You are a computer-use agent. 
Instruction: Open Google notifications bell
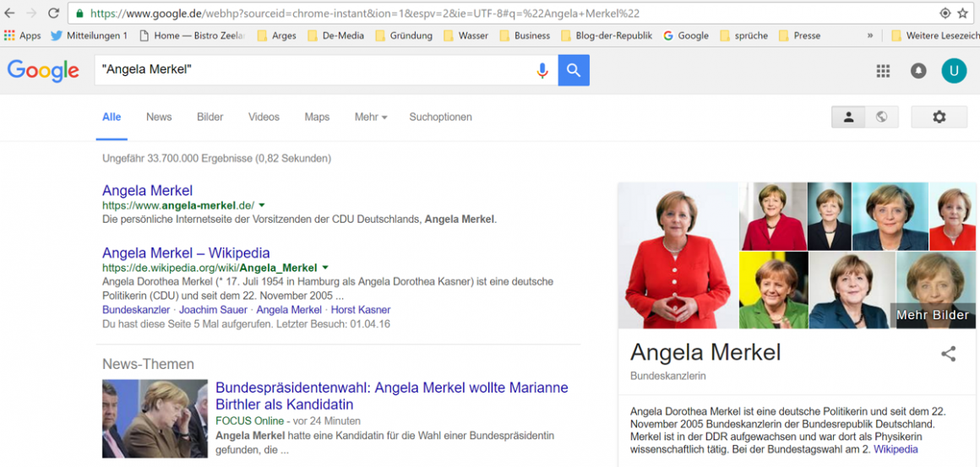point(918,71)
